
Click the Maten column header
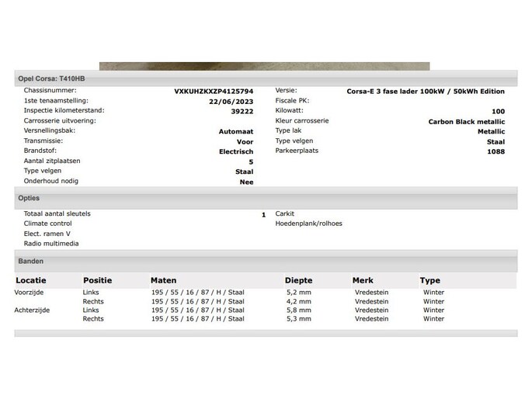pyautogui.click(x=163, y=280)
